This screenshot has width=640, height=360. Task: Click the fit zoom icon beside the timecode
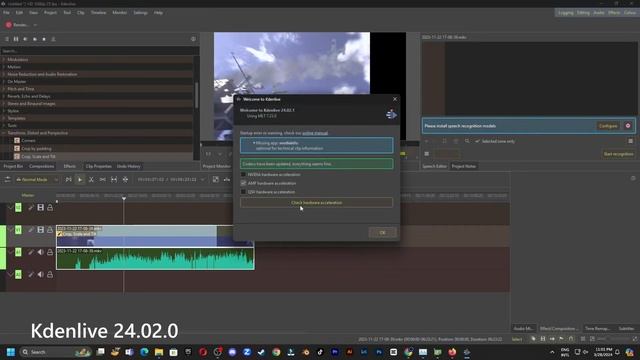[x=216, y=180]
